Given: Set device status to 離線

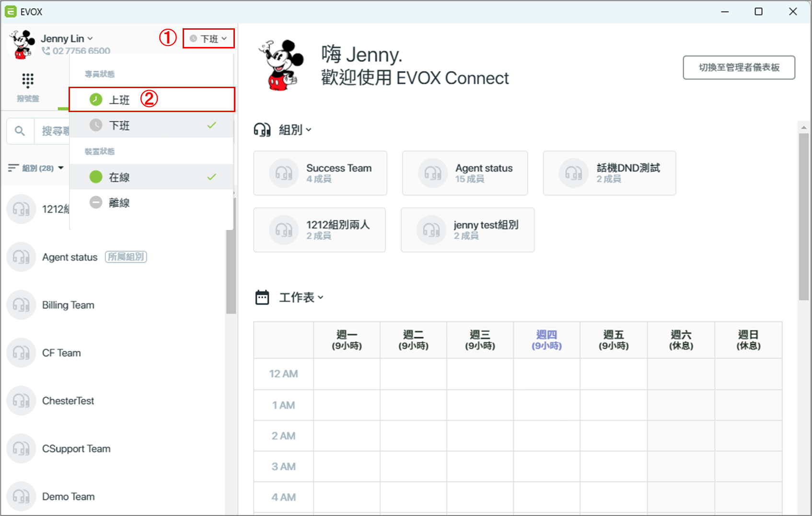Looking at the screenshot, I should click(152, 203).
